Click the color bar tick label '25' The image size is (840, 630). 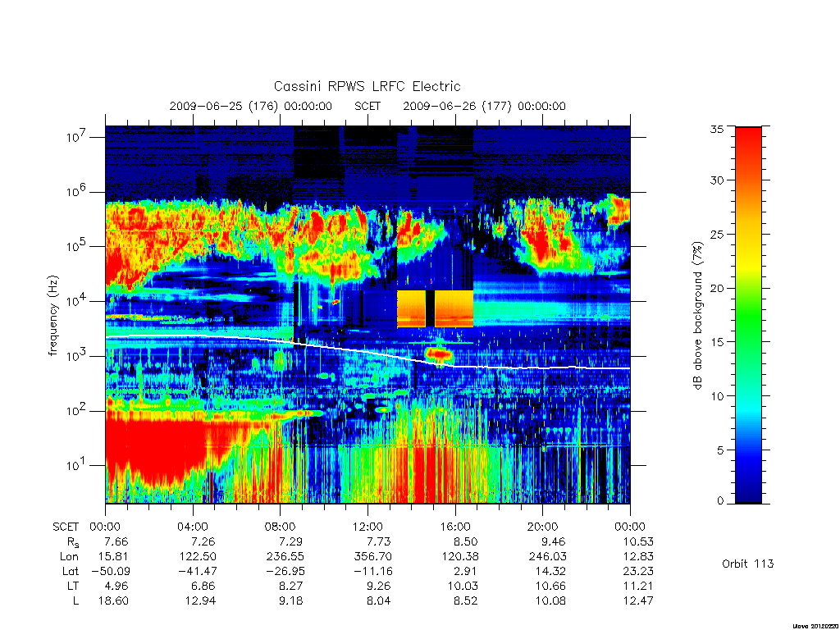tap(717, 234)
